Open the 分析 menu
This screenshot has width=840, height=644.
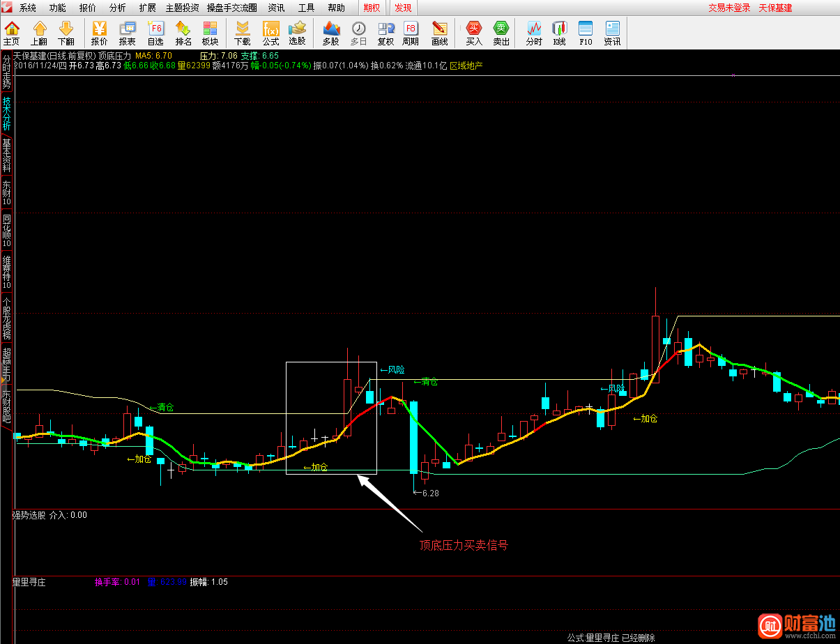(118, 8)
